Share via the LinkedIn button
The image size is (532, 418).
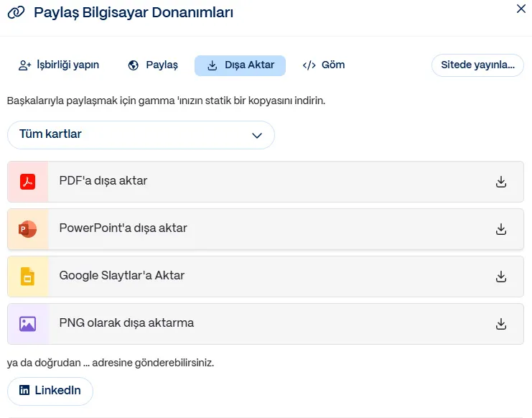tap(50, 391)
